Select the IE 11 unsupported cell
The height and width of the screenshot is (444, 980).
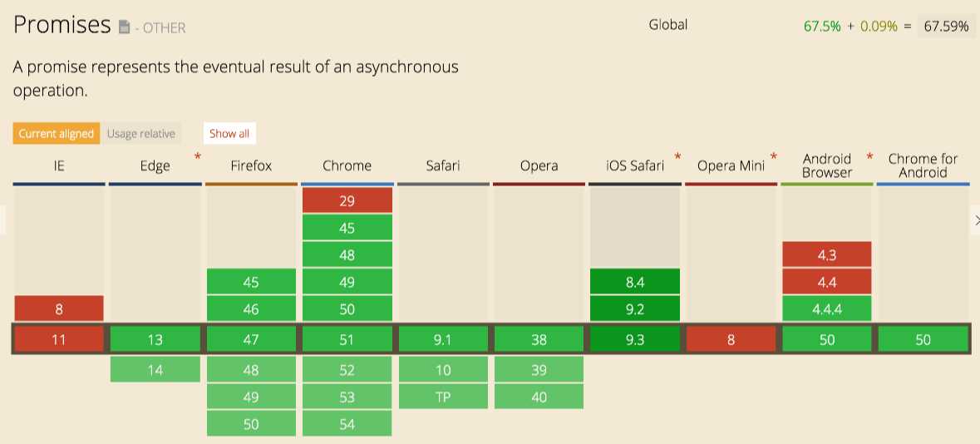click(x=59, y=339)
